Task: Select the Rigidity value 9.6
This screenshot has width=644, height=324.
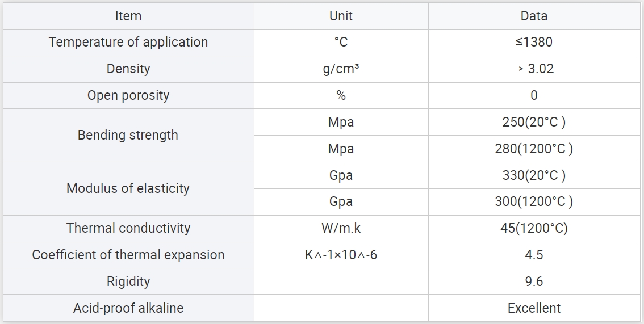Action: pyautogui.click(x=534, y=281)
